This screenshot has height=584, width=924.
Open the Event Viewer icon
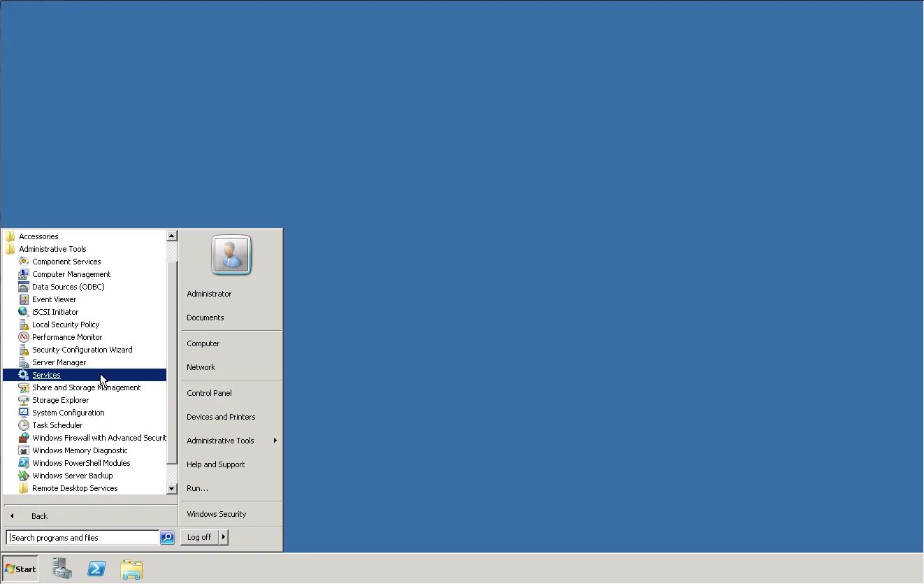point(24,299)
